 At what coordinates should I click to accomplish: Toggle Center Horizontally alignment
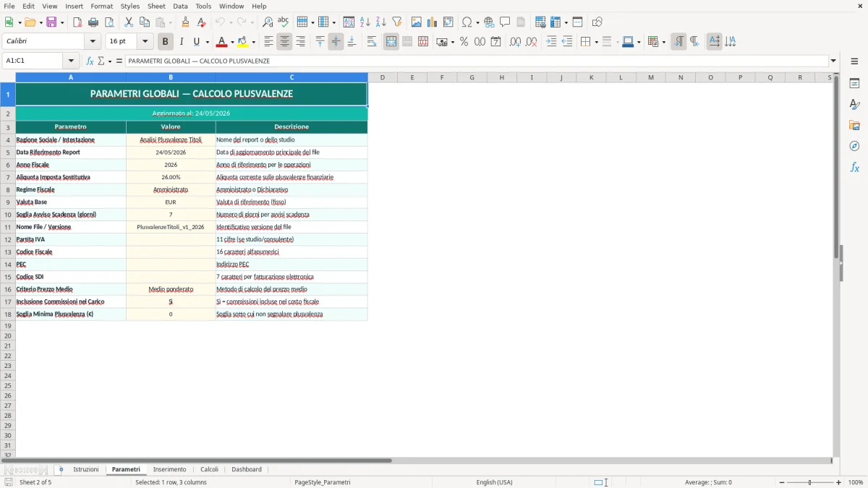(x=284, y=42)
